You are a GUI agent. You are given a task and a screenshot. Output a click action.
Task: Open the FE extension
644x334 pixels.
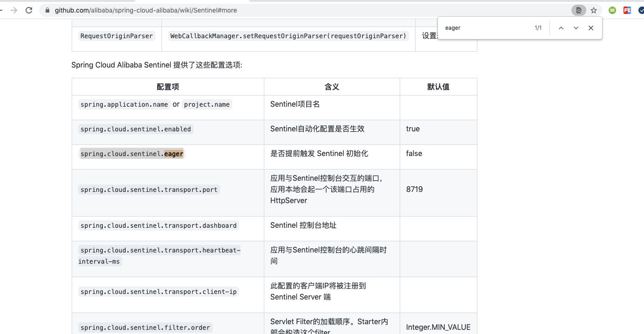pos(626,9)
